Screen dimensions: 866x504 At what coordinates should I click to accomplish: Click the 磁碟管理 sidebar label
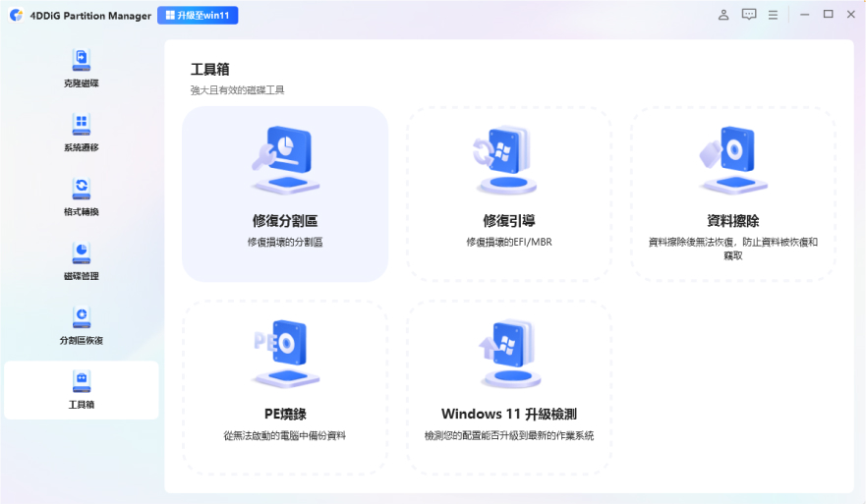[x=82, y=276]
